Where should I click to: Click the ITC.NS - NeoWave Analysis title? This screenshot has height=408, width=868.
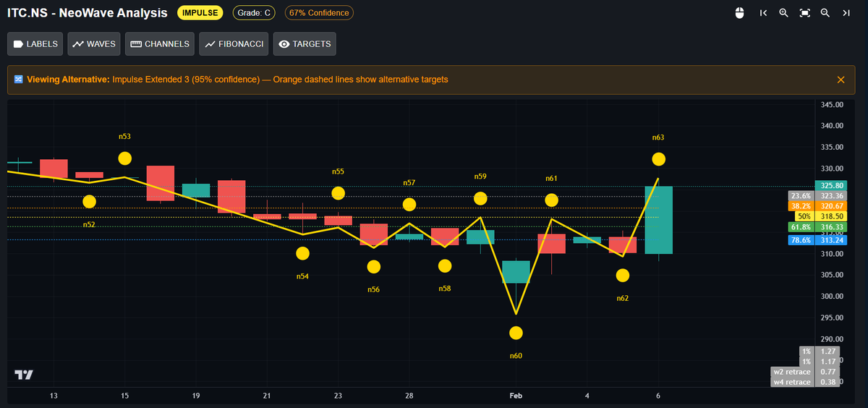(x=88, y=13)
